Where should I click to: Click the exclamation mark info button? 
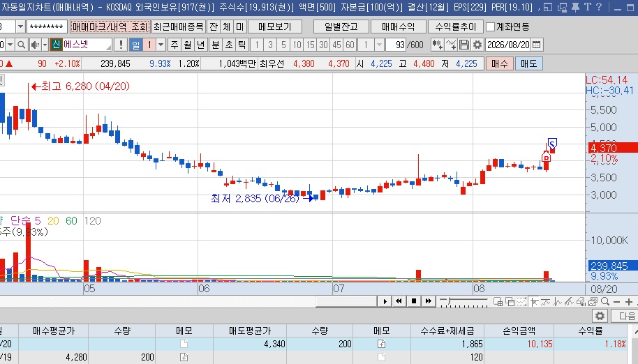(121, 45)
